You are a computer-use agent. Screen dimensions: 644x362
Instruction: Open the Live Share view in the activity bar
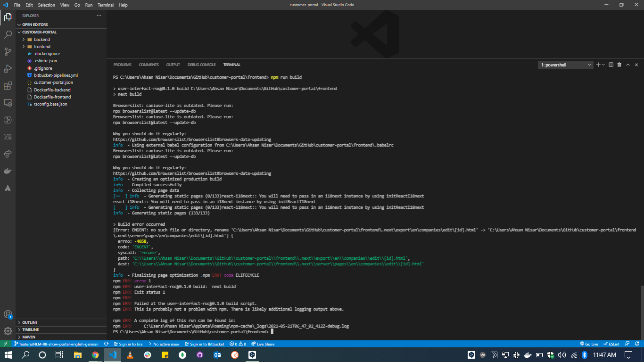pyautogui.click(x=8, y=154)
